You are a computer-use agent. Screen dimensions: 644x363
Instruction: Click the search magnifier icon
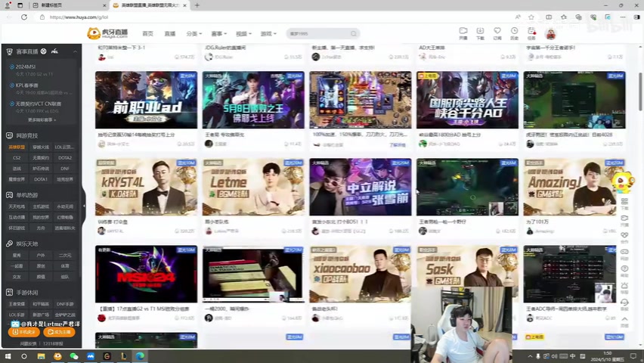pyautogui.click(x=354, y=34)
